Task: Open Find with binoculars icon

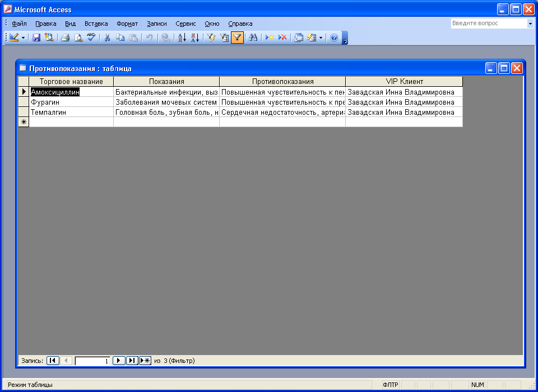Action: [x=253, y=38]
